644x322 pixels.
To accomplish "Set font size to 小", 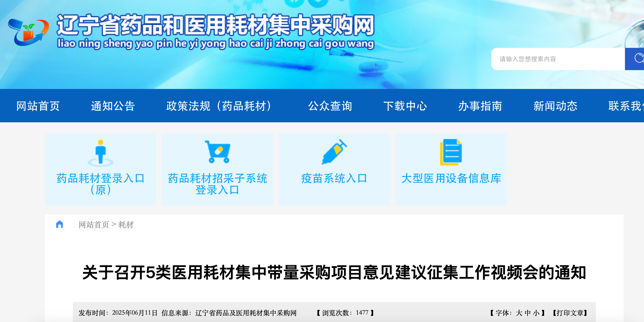I will [x=536, y=313].
